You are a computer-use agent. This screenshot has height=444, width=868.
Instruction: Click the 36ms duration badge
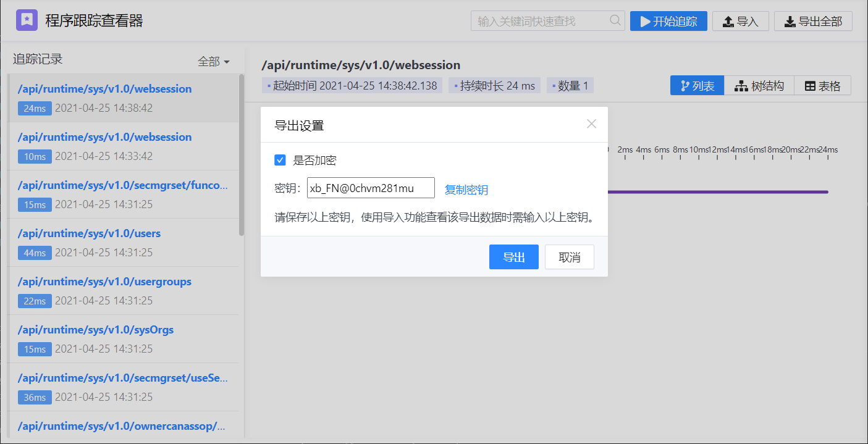pyautogui.click(x=35, y=398)
